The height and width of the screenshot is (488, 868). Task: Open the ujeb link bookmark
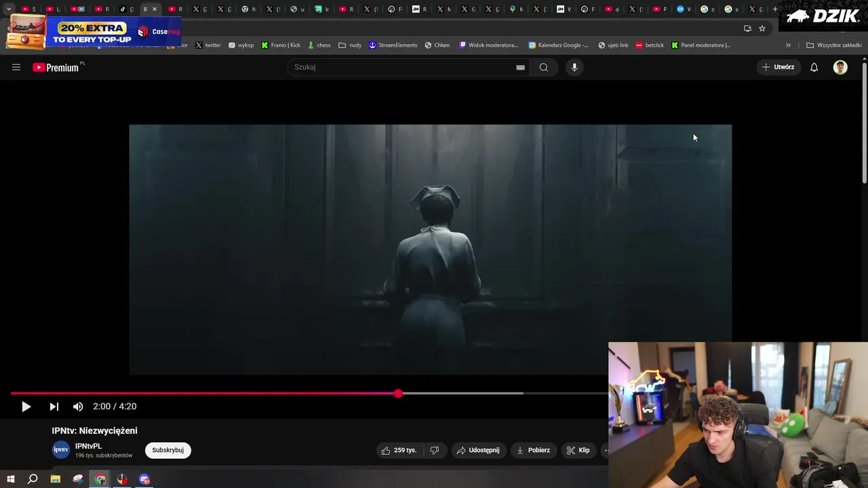coord(613,45)
